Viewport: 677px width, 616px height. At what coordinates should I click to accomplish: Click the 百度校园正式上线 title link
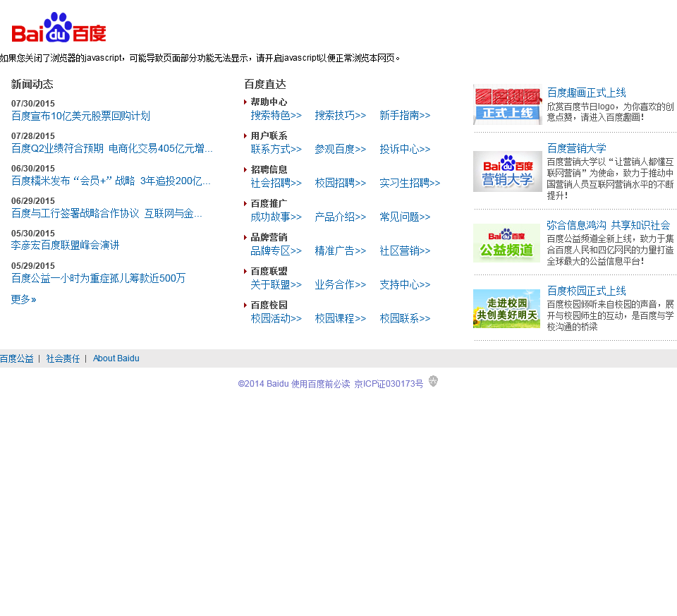586,291
